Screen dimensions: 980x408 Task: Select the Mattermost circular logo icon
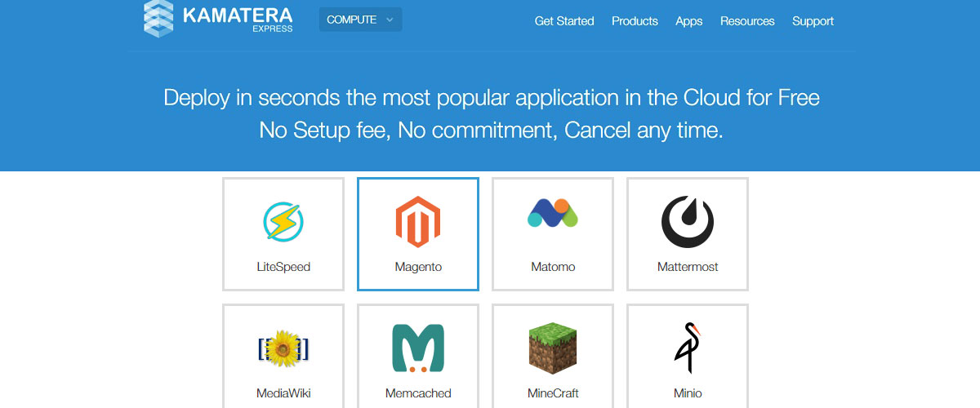click(x=688, y=221)
